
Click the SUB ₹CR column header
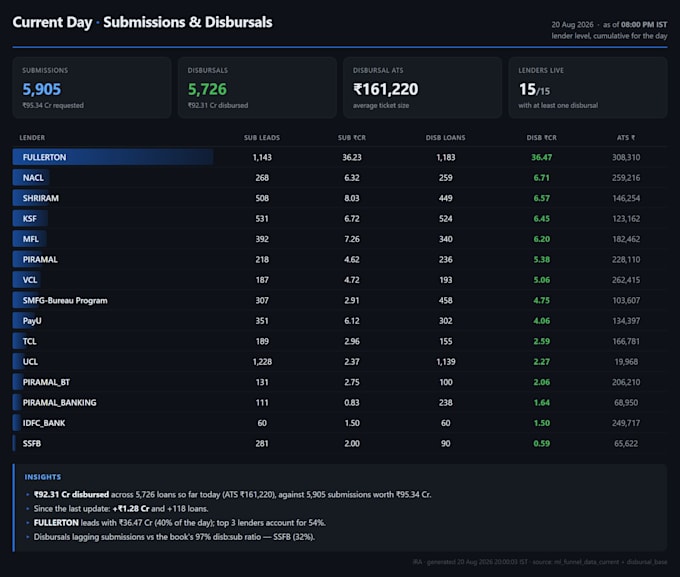pos(352,138)
